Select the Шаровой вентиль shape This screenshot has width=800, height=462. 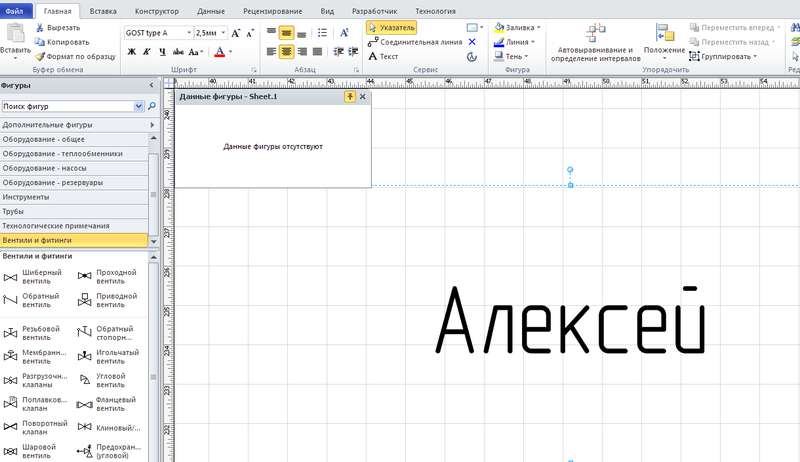coord(32,451)
